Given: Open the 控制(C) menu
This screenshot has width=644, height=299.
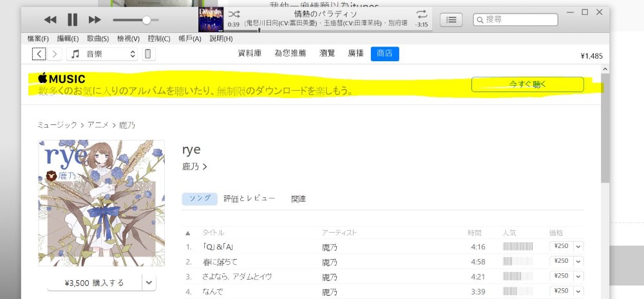Looking at the screenshot, I should click(x=159, y=39).
